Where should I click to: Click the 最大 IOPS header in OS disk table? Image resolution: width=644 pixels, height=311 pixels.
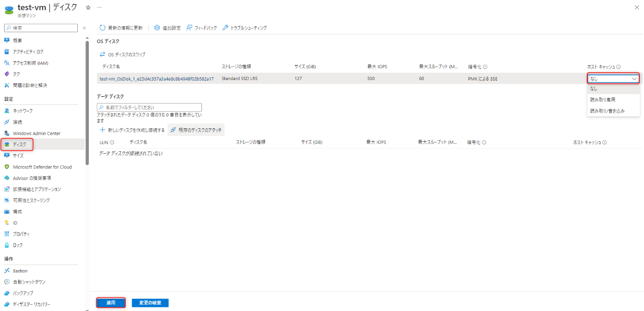point(377,67)
